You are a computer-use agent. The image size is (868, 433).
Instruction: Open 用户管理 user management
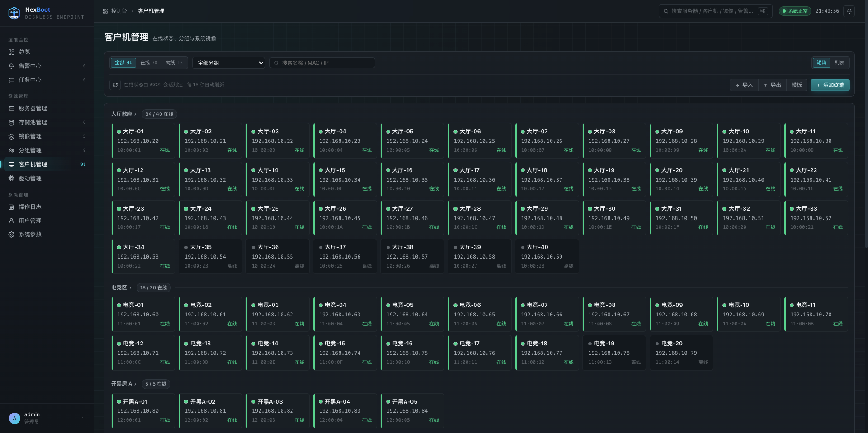point(47,221)
